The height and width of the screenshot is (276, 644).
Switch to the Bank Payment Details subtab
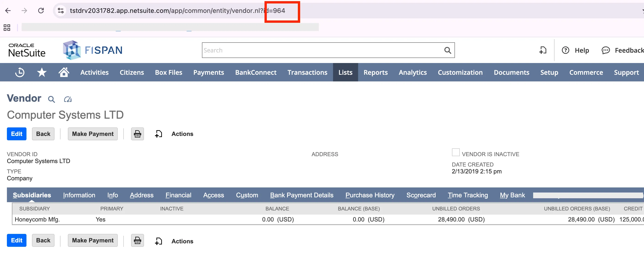302,195
